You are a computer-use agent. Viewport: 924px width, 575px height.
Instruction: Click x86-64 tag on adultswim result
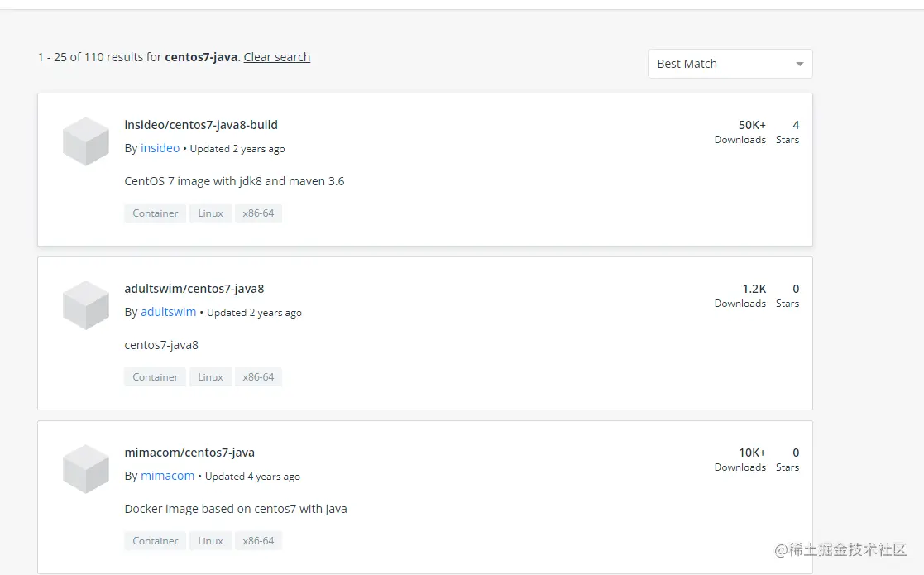[258, 377]
